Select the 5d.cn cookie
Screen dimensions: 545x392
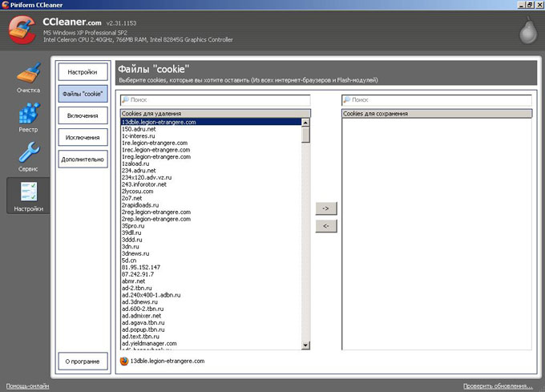tap(211, 261)
